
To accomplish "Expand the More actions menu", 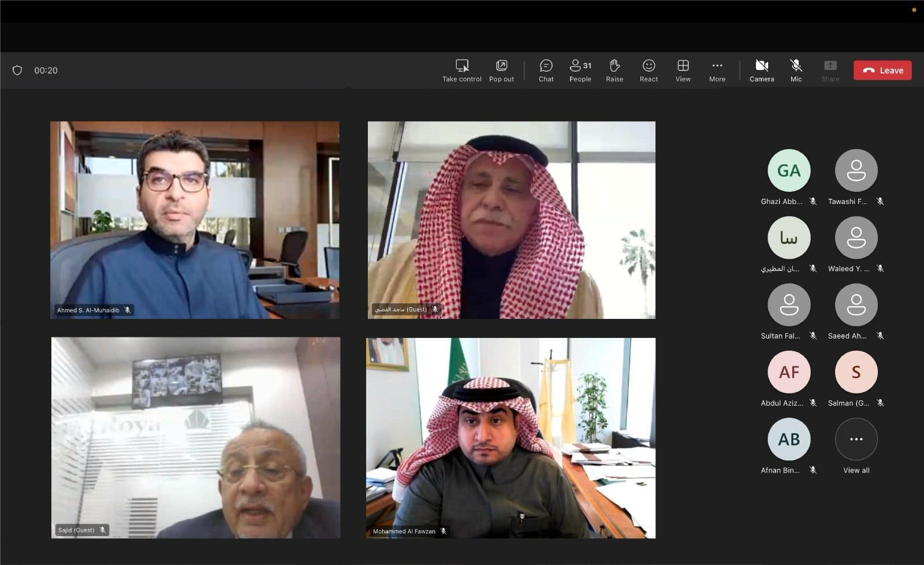I will click(717, 66).
